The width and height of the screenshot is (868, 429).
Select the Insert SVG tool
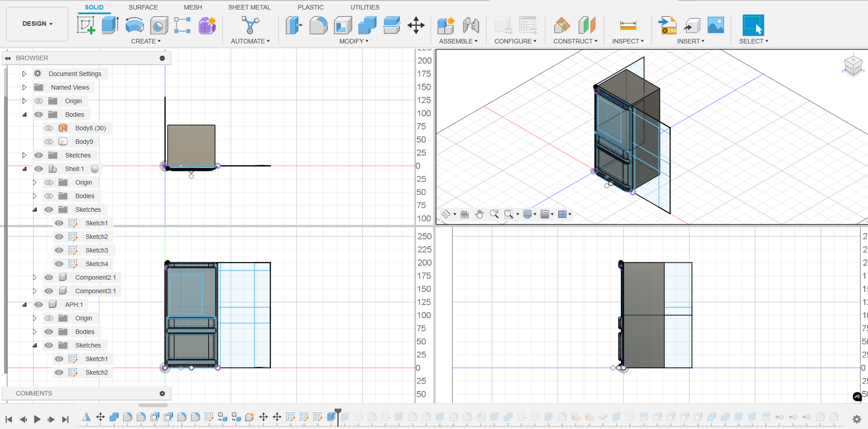click(x=667, y=25)
